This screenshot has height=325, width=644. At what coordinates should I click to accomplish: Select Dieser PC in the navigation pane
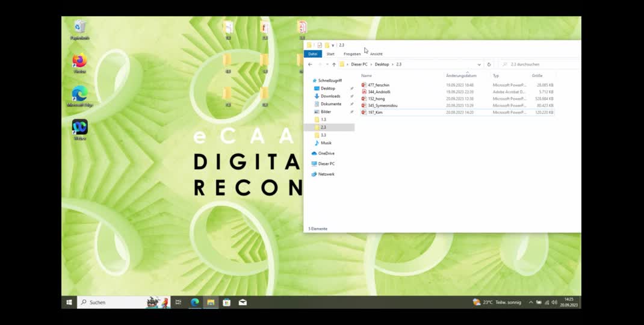[326, 164]
